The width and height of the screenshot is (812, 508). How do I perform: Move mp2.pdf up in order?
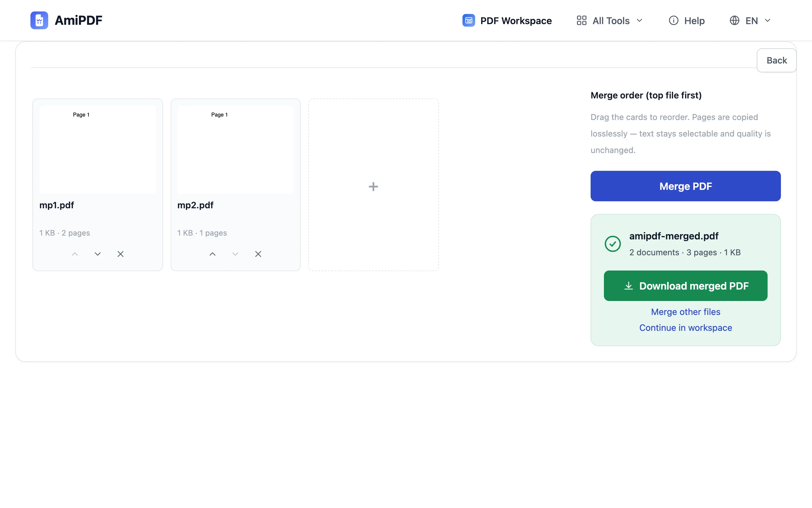click(213, 254)
